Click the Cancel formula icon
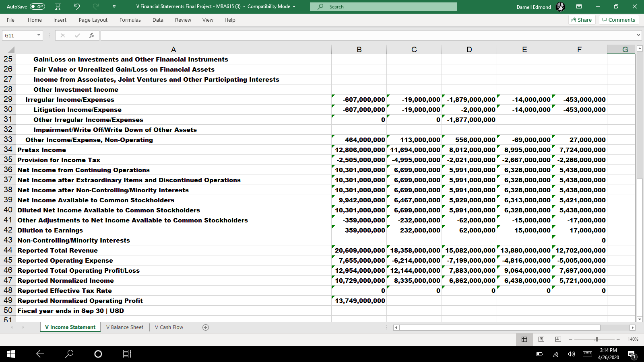This screenshot has height=362, width=644. point(62,35)
